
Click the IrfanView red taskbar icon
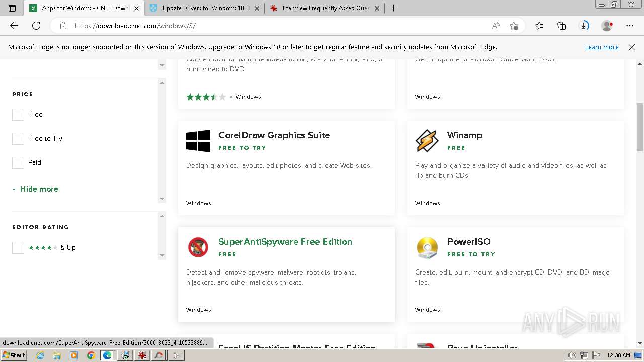[142, 355]
